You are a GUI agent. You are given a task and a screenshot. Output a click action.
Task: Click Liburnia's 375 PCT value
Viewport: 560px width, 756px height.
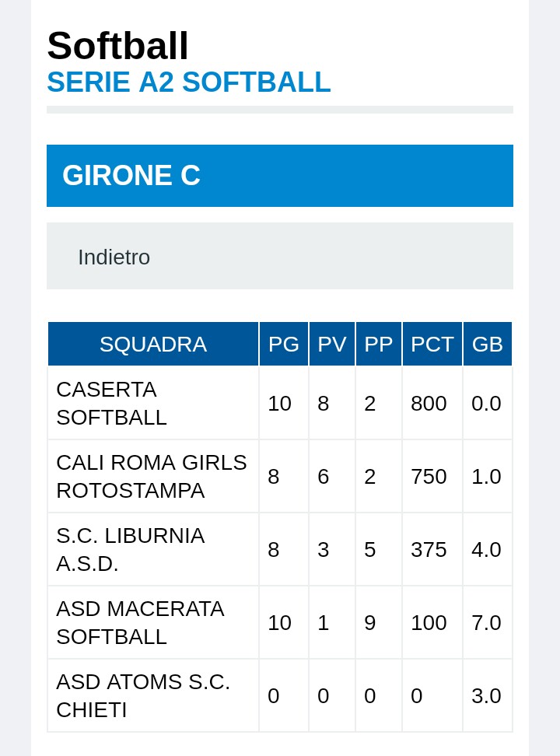pos(429,550)
